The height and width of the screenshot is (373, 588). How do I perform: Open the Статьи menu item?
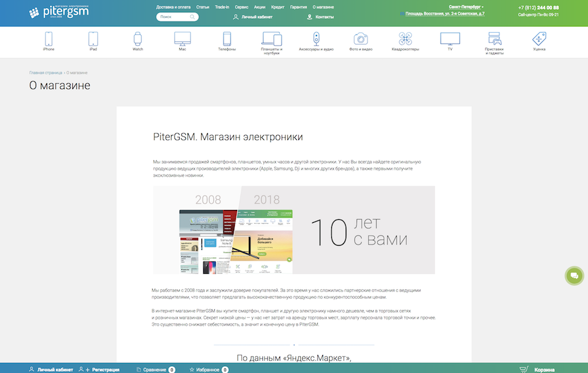pos(203,7)
